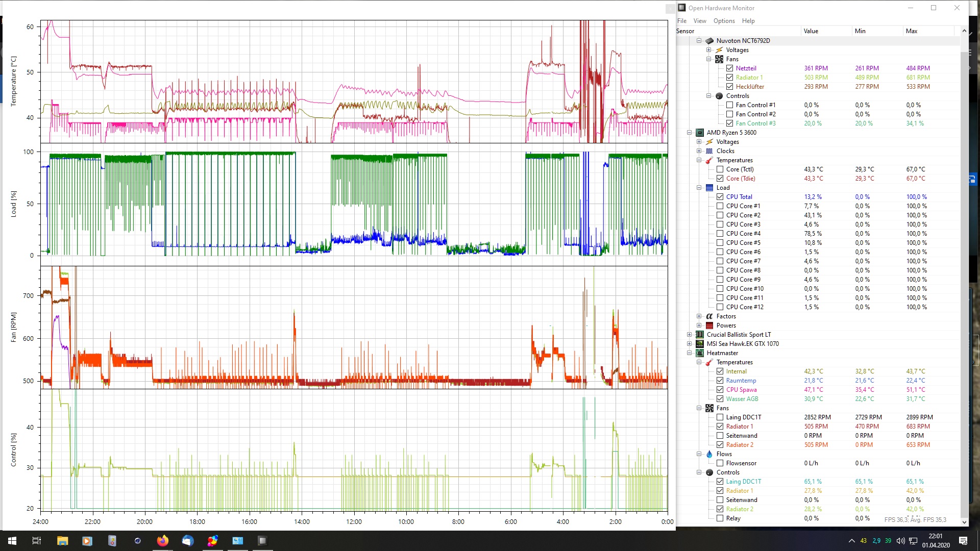Click the AMD Ryzen 5 3600 processor icon

click(x=700, y=133)
